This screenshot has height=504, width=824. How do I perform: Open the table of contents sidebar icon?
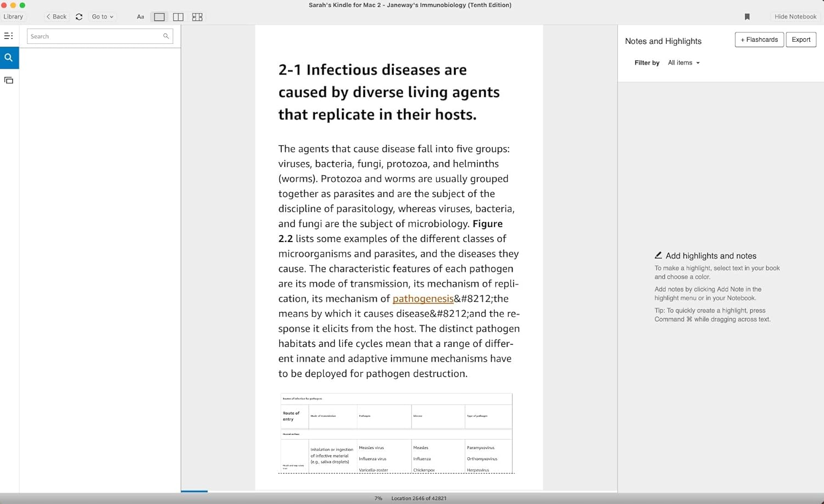tap(9, 36)
